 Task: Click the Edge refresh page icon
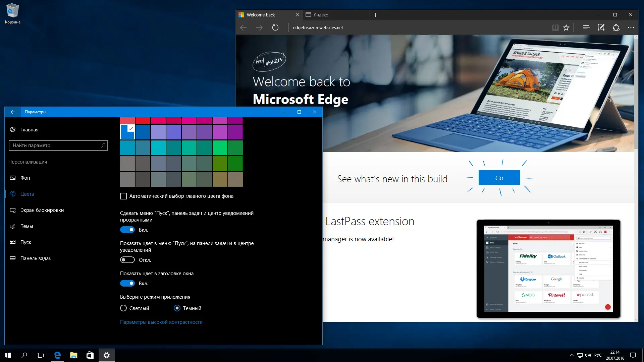tap(275, 27)
